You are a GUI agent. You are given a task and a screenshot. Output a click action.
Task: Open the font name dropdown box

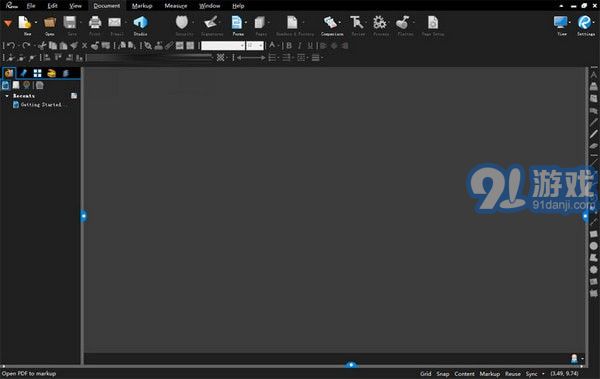pos(223,46)
